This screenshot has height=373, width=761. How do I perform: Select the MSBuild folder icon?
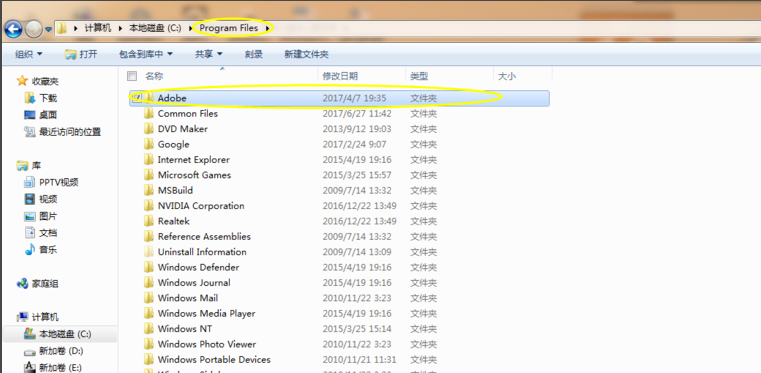149,190
